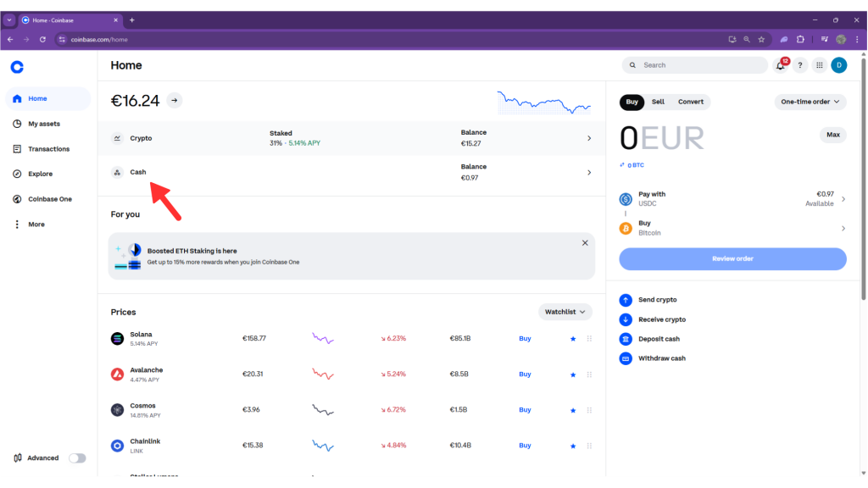
Task: Unstar Avalanche from watchlist
Action: [x=573, y=374]
